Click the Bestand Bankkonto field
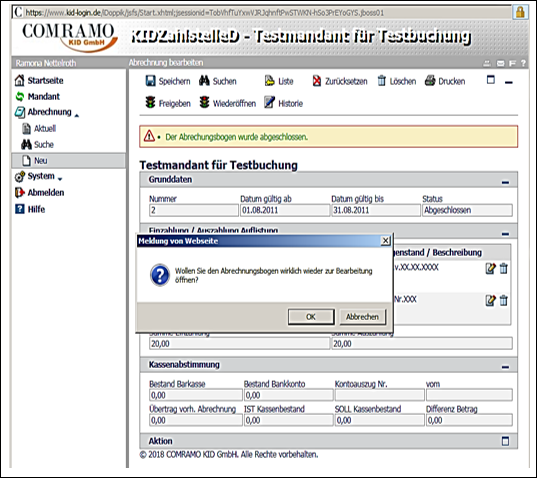Image resolution: width=537 pixels, height=478 pixels. point(288,395)
